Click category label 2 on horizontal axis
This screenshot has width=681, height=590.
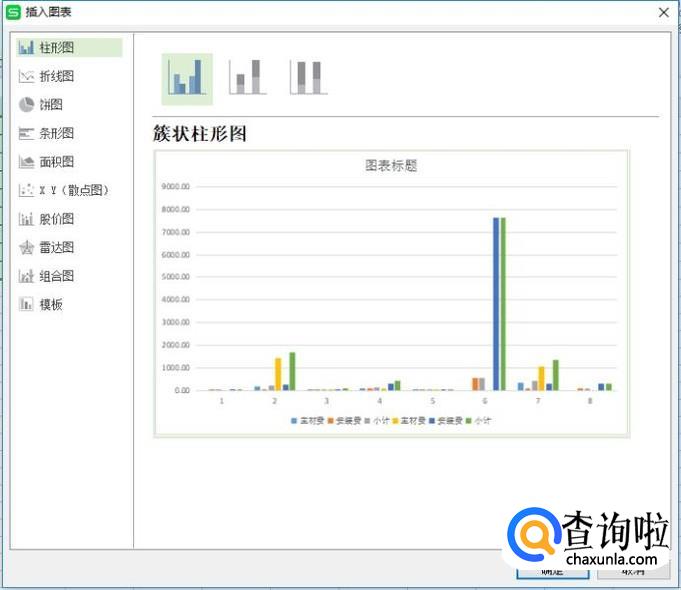click(x=274, y=401)
